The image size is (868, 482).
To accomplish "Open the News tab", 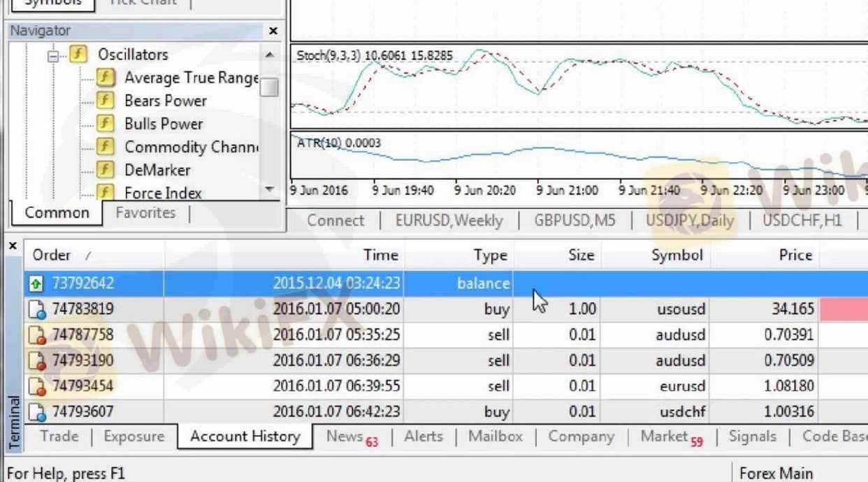I will [x=352, y=437].
